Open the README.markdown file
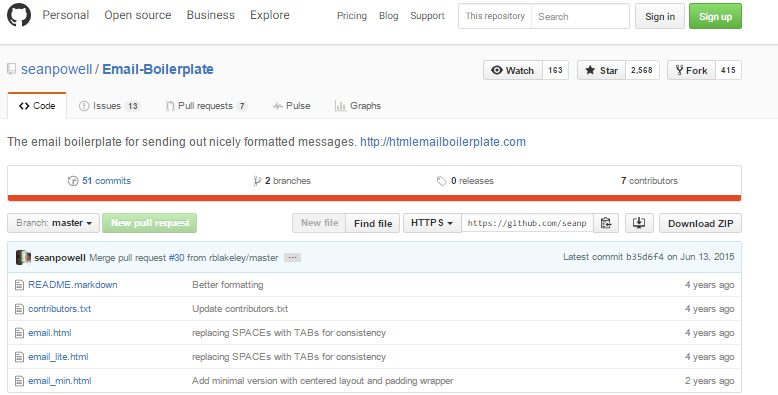 (73, 285)
